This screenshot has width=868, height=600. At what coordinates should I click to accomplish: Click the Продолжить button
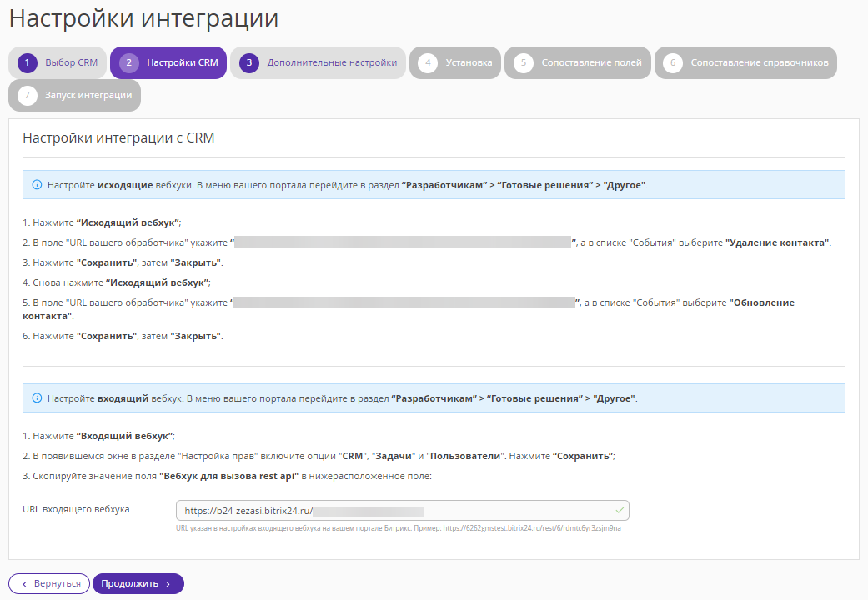(138, 583)
